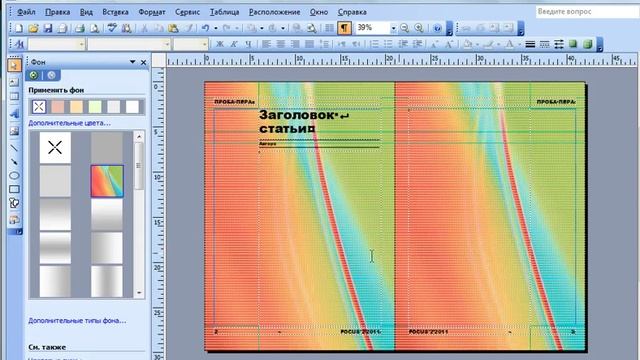Run the spelling check icon
Image resolution: width=640 pixels, height=360 pixels.
pos(111,28)
